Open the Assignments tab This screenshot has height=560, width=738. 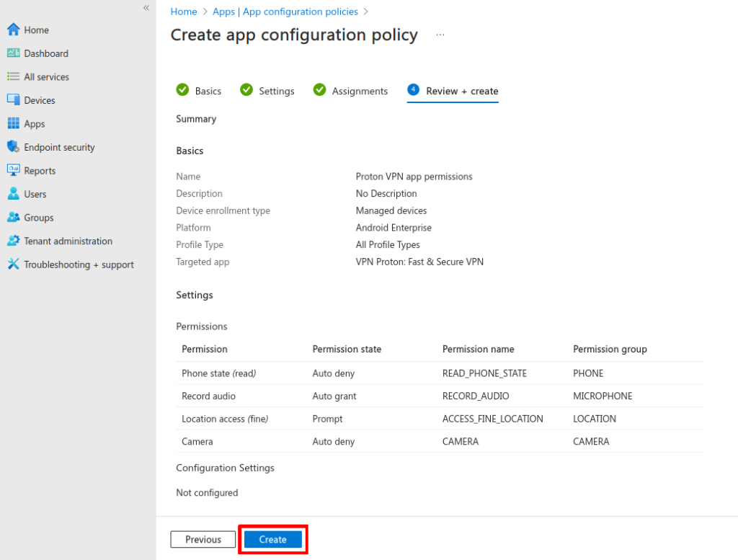(x=350, y=91)
